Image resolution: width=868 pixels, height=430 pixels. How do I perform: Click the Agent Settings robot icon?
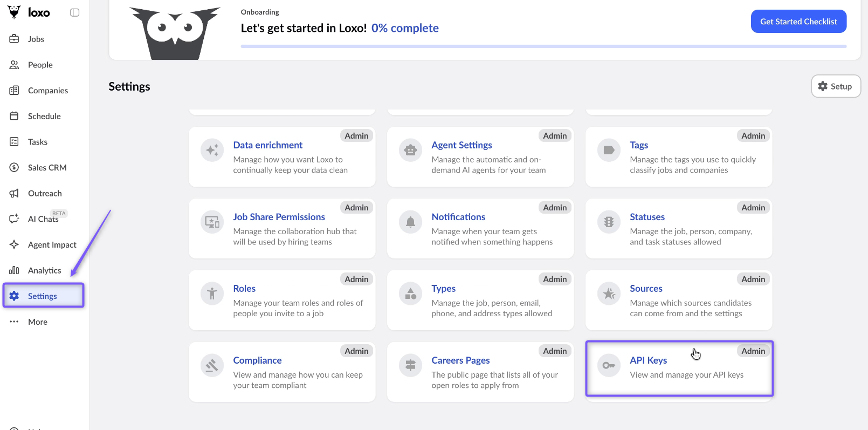click(x=411, y=150)
